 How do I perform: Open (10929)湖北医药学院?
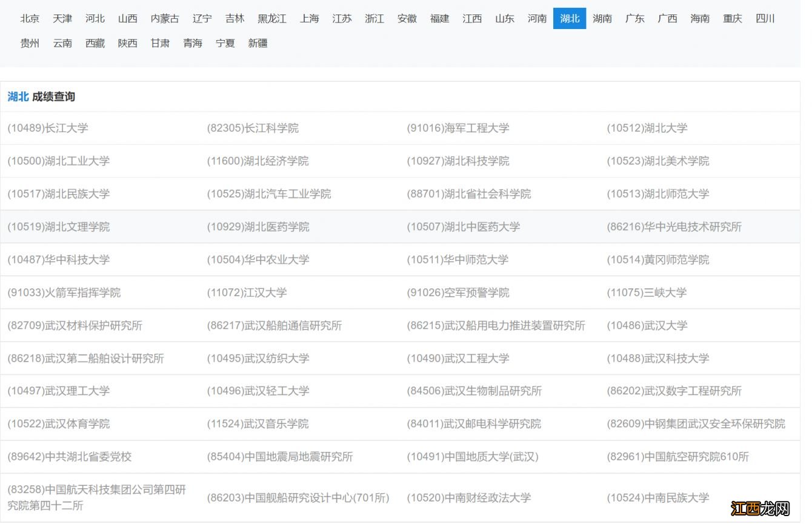tap(258, 227)
